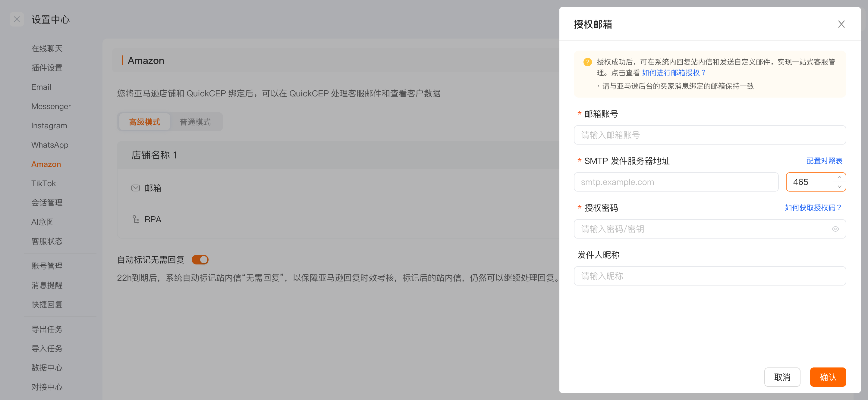The height and width of the screenshot is (400, 868).
Task: Open WhatsApp settings in sidebar
Action: click(50, 145)
